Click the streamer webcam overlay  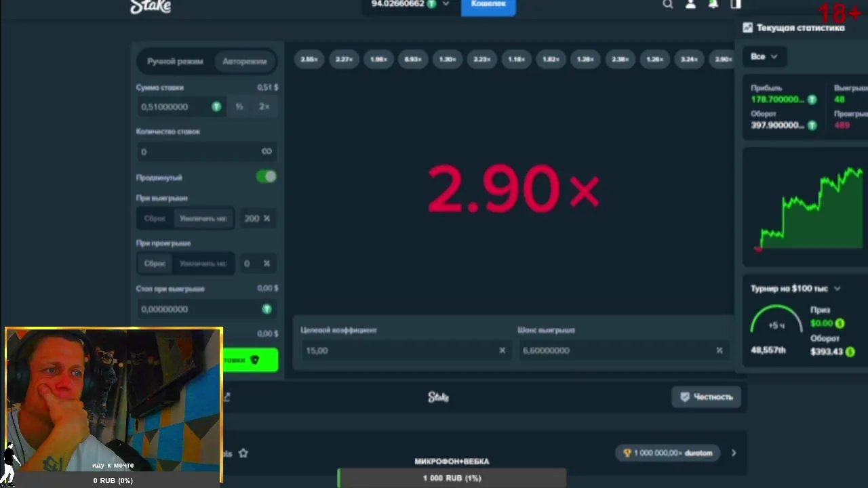click(x=113, y=405)
